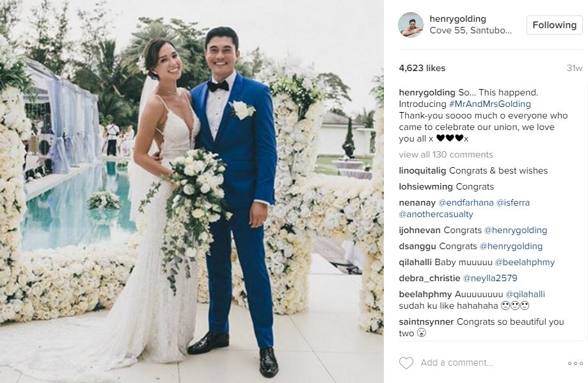Open the @isferra mention

tap(513, 203)
